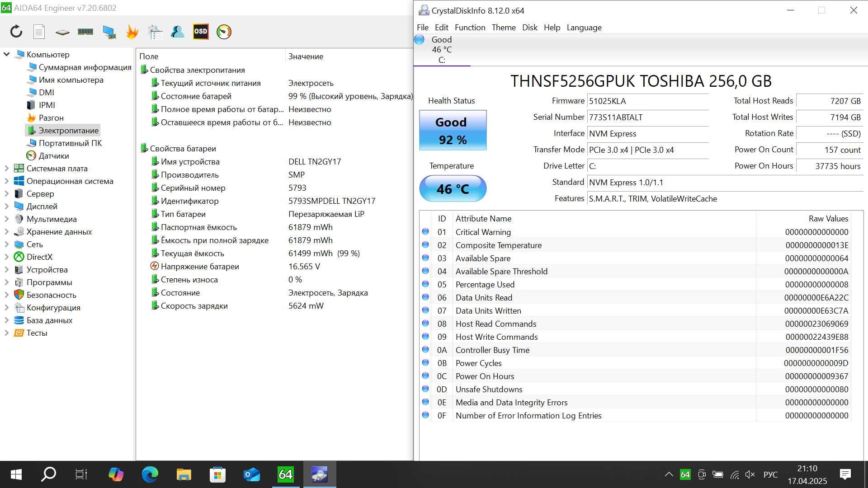
Task: Open the Help menu in CrystalDiskInfo
Action: [552, 28]
